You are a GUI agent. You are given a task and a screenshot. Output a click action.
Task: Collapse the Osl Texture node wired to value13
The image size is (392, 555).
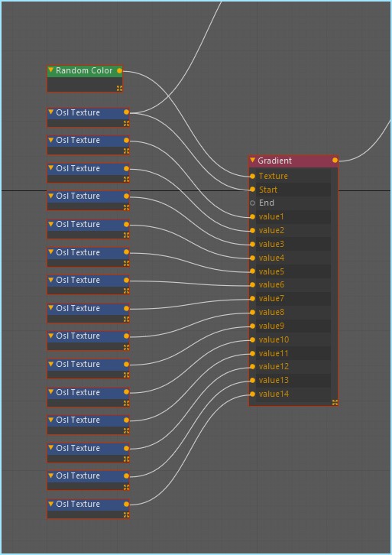(51, 475)
